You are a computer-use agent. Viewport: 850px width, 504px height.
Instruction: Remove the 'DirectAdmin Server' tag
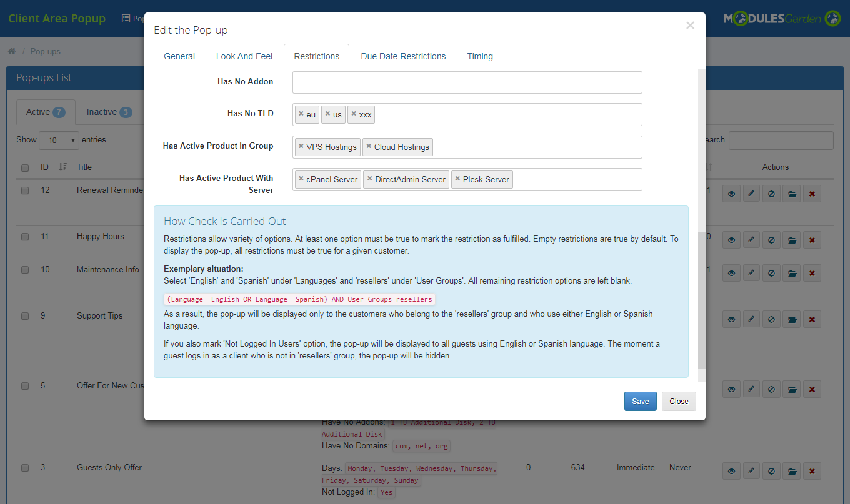point(370,179)
